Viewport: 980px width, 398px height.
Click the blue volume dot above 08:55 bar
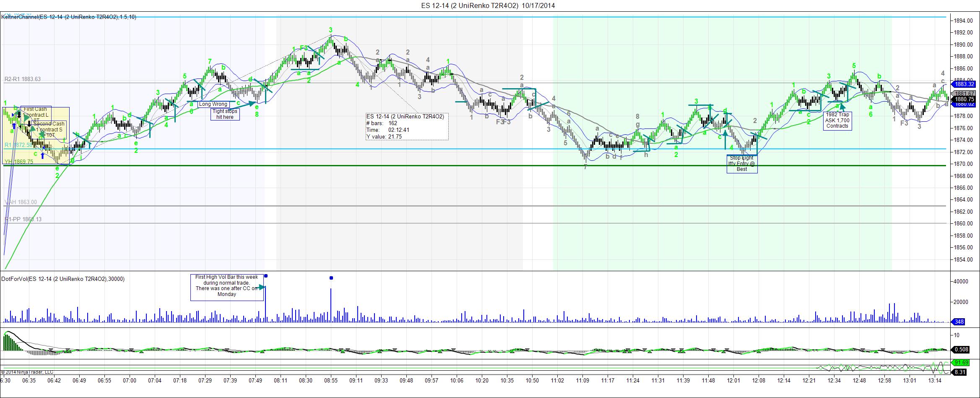click(x=331, y=278)
